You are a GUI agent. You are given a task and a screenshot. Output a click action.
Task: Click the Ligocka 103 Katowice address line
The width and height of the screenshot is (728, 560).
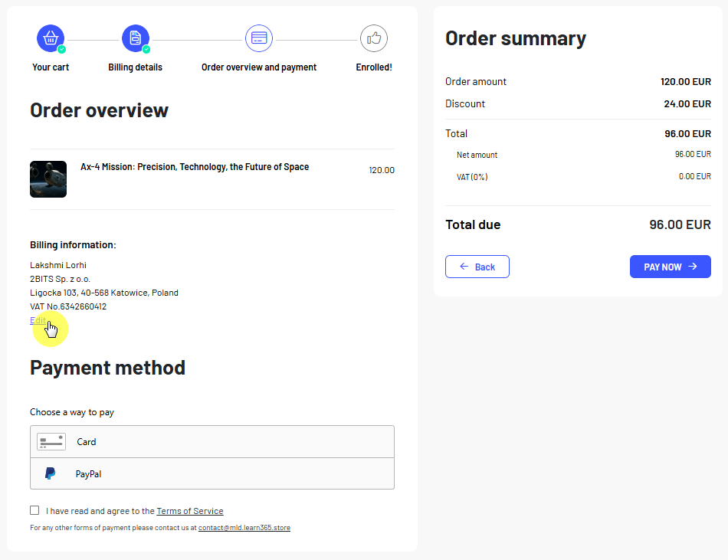(104, 293)
